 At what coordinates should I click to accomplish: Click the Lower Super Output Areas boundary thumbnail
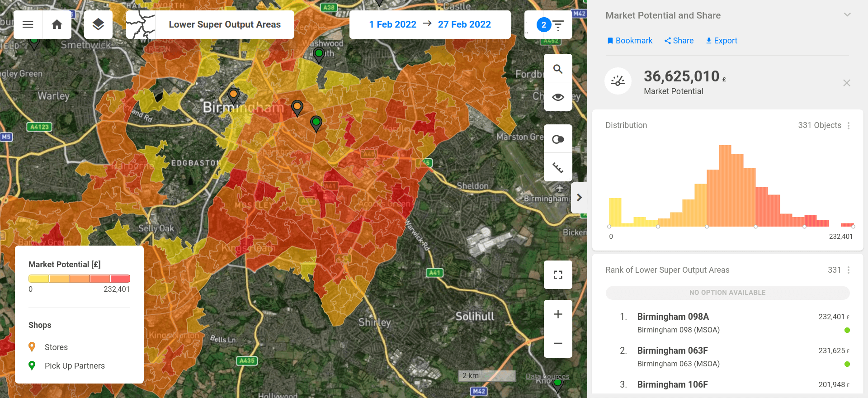[141, 24]
